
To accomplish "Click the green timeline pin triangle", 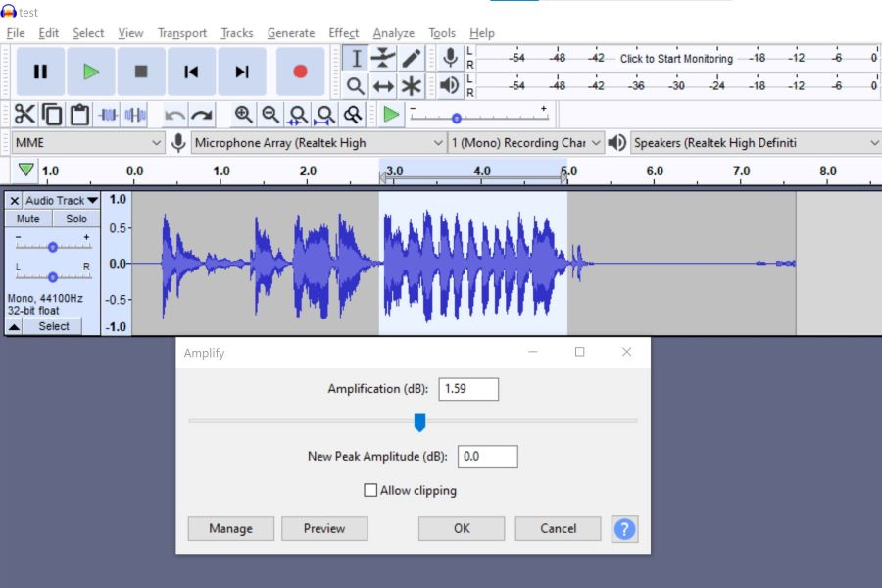I will tap(25, 170).
